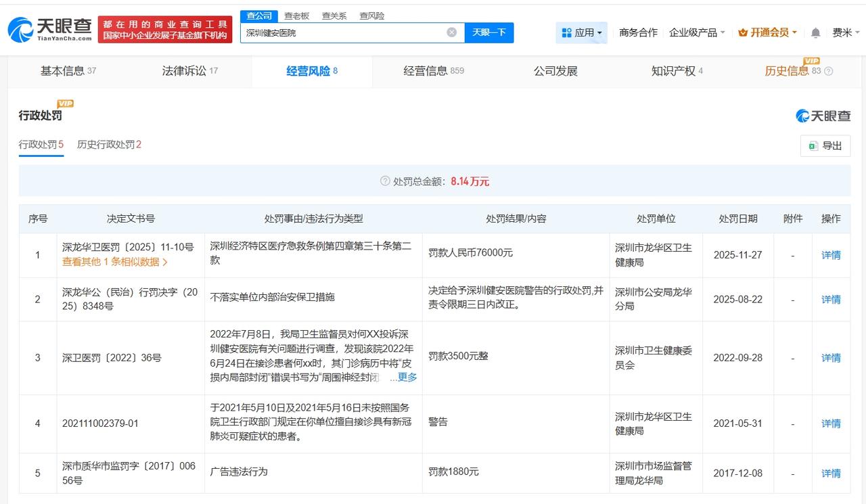This screenshot has height=504, width=866.
Task: Open the 费米 account dropdown
Action: (x=842, y=32)
